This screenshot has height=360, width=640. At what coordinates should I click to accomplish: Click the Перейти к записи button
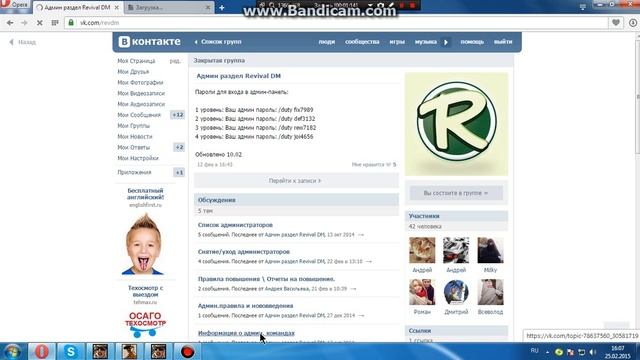pos(296,180)
